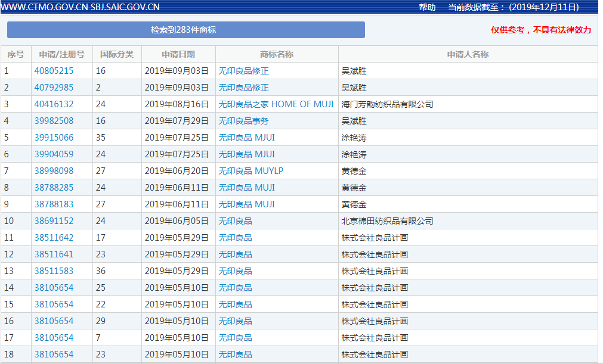This screenshot has height=364, width=603.
Task: Open 无印良品 trademark for number 38511583
Action: tap(236, 271)
